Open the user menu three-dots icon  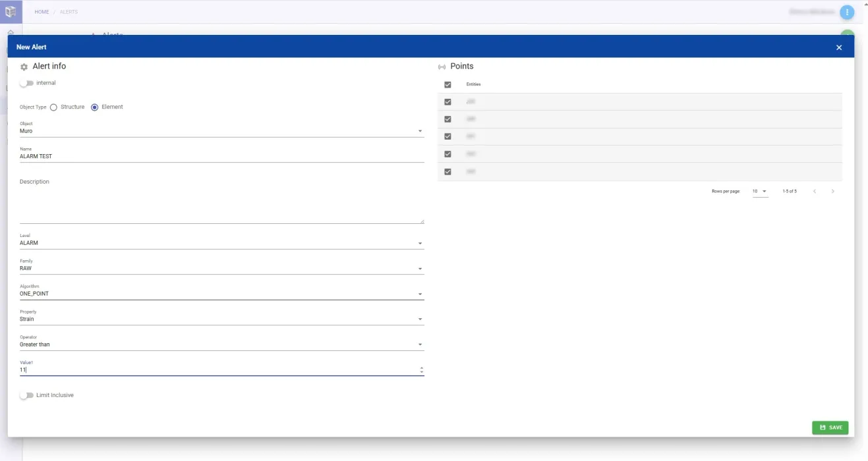847,12
